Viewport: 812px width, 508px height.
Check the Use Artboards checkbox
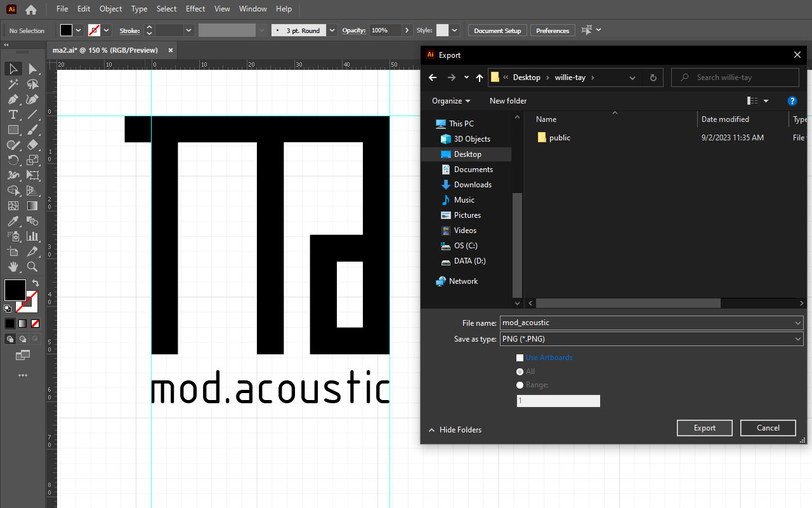click(520, 358)
